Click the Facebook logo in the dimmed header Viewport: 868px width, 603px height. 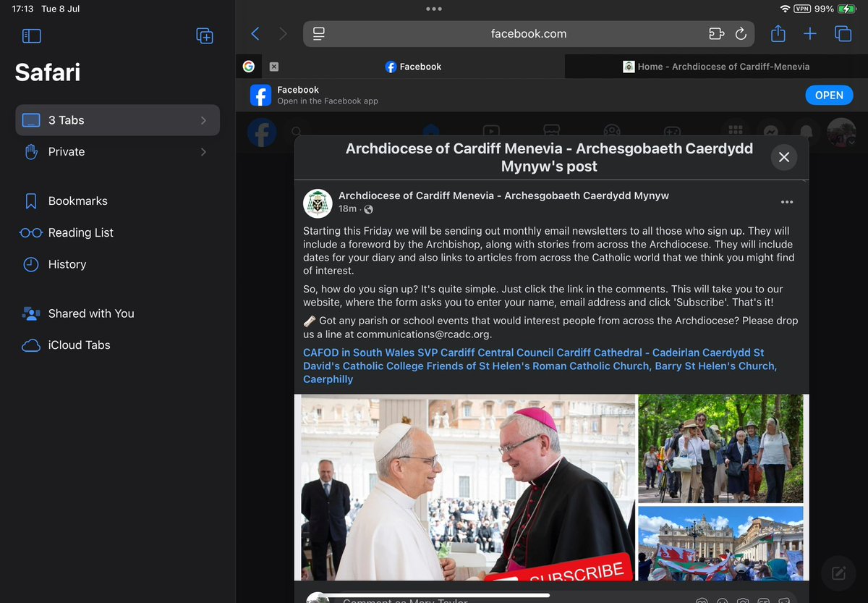(x=262, y=133)
